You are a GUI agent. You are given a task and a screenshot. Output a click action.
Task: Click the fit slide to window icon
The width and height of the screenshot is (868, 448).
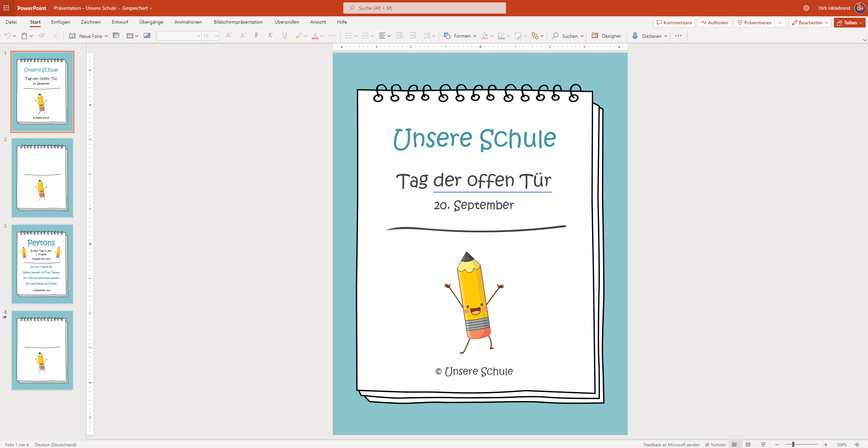(857, 445)
